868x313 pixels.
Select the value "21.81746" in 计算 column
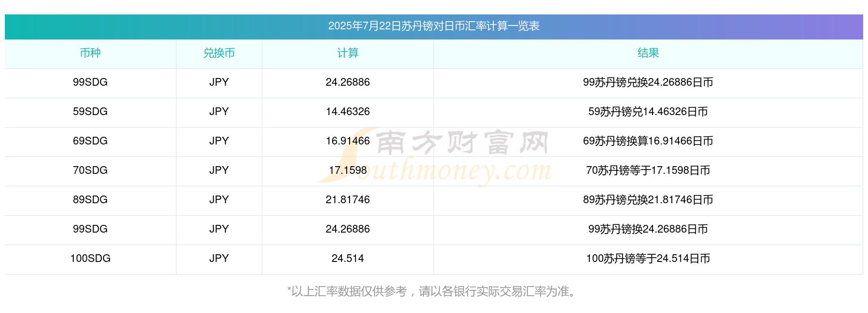[348, 200]
